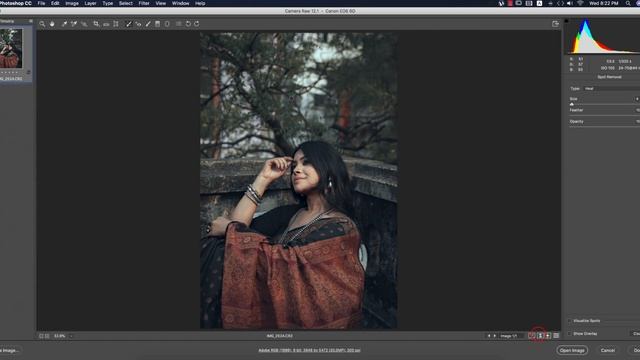Select the Adjustment Brush tool

tap(148, 24)
